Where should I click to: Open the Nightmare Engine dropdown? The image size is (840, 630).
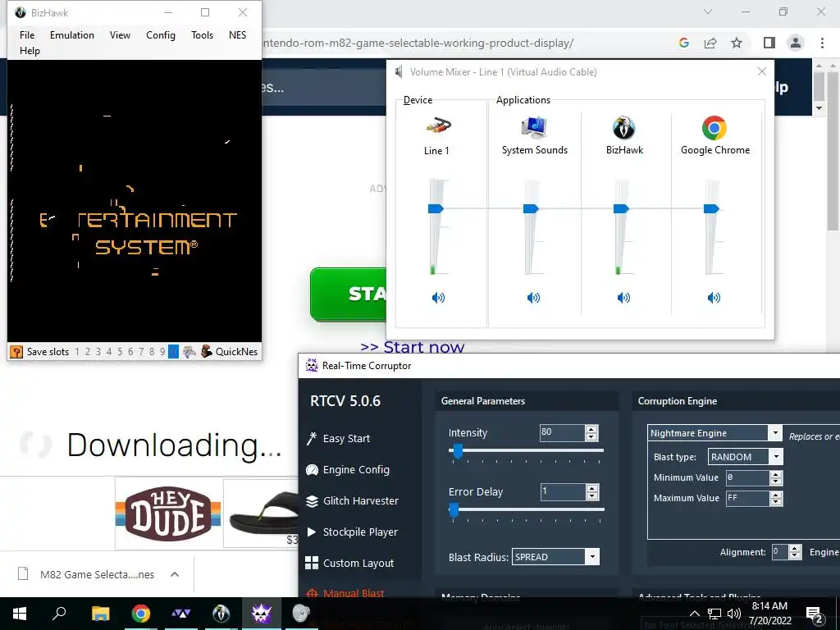click(774, 433)
